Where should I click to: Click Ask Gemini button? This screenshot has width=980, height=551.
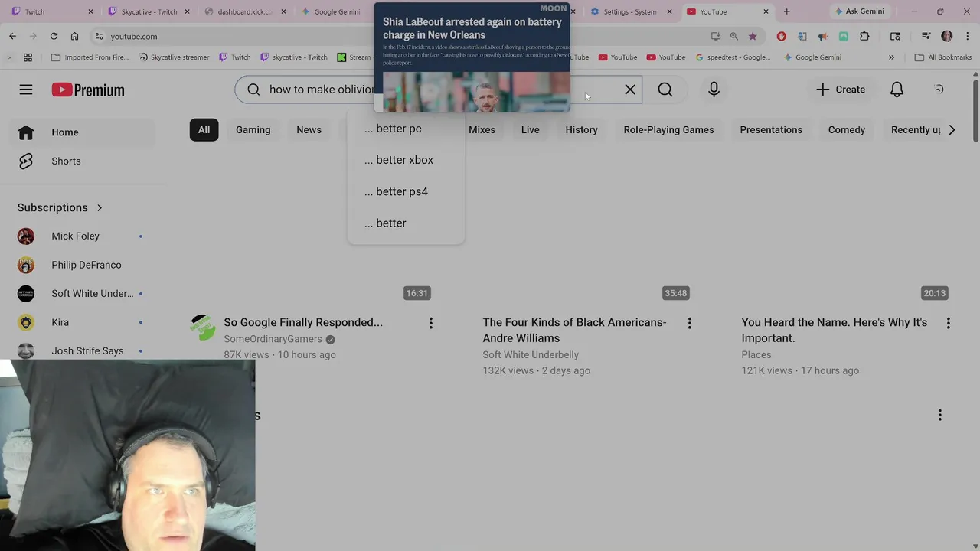point(858,11)
